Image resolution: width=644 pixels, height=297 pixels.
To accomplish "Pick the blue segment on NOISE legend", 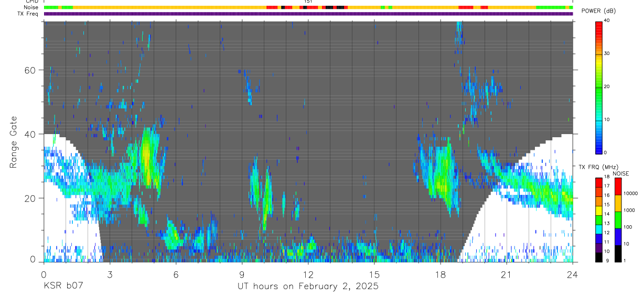I will (618, 237).
